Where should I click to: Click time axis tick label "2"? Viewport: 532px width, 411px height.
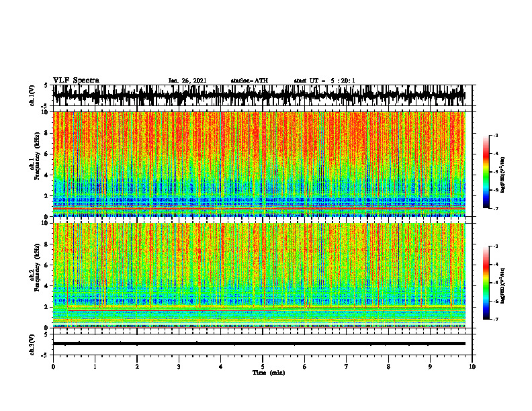click(137, 367)
